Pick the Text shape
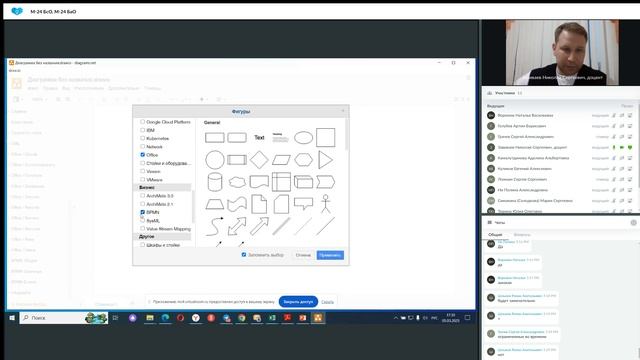This screenshot has width=640, height=360. coord(259,138)
